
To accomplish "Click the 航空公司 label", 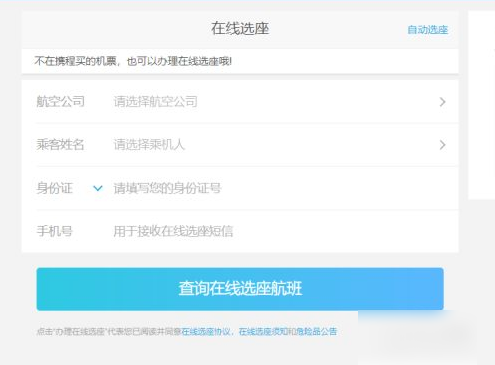I will pyautogui.click(x=60, y=101).
